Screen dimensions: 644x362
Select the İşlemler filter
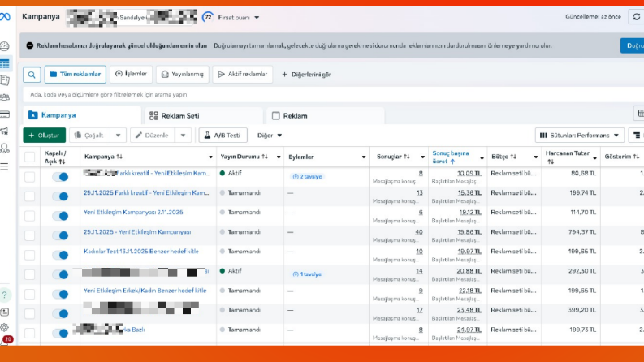[x=131, y=74]
